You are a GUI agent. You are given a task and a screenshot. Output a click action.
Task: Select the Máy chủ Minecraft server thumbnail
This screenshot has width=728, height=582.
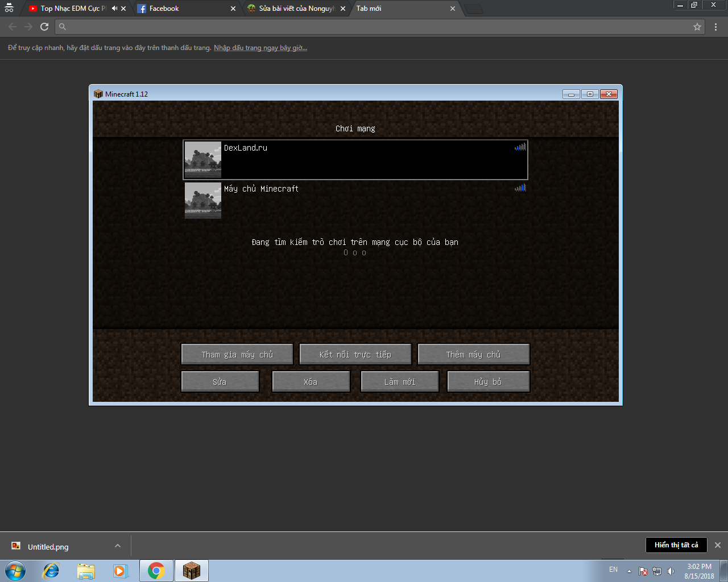click(x=203, y=201)
